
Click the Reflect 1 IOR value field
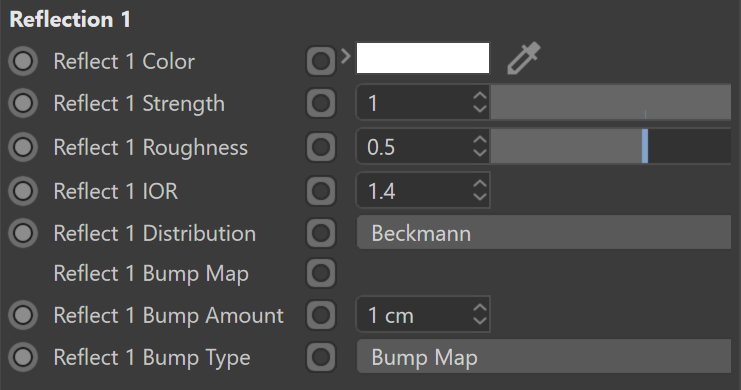423,191
